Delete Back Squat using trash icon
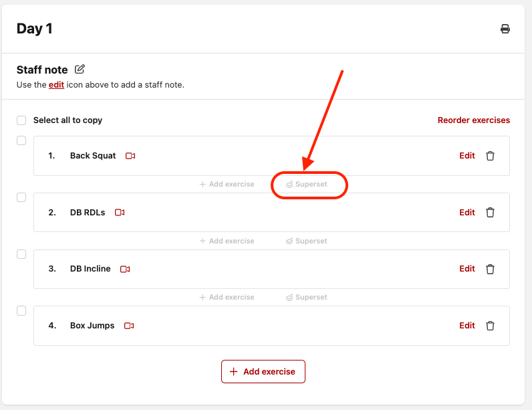532x410 pixels. (490, 156)
